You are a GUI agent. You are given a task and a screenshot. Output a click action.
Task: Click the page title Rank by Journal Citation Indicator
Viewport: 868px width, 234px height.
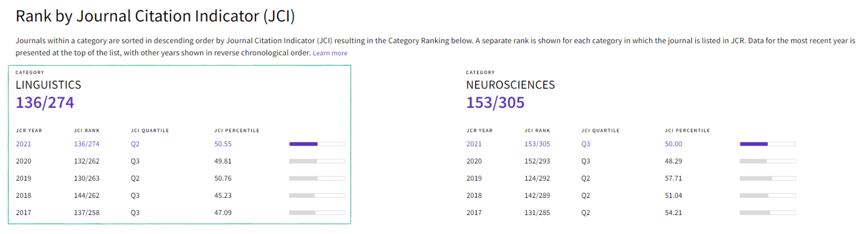155,16
